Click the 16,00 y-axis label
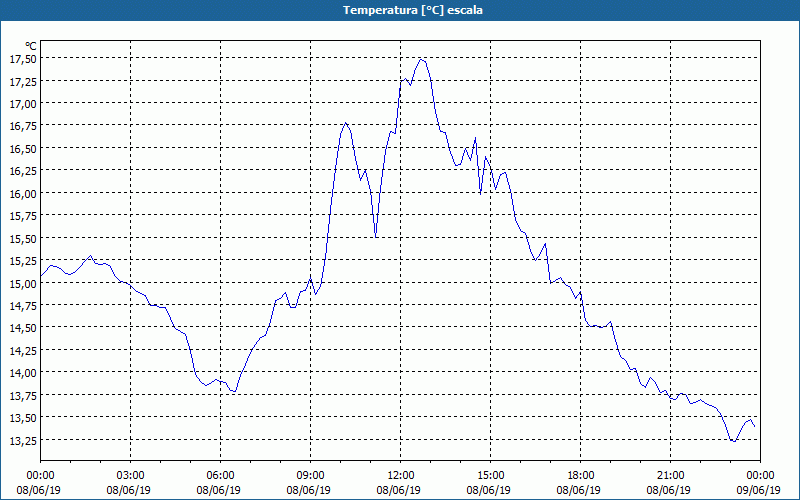The image size is (800, 500). [23, 193]
